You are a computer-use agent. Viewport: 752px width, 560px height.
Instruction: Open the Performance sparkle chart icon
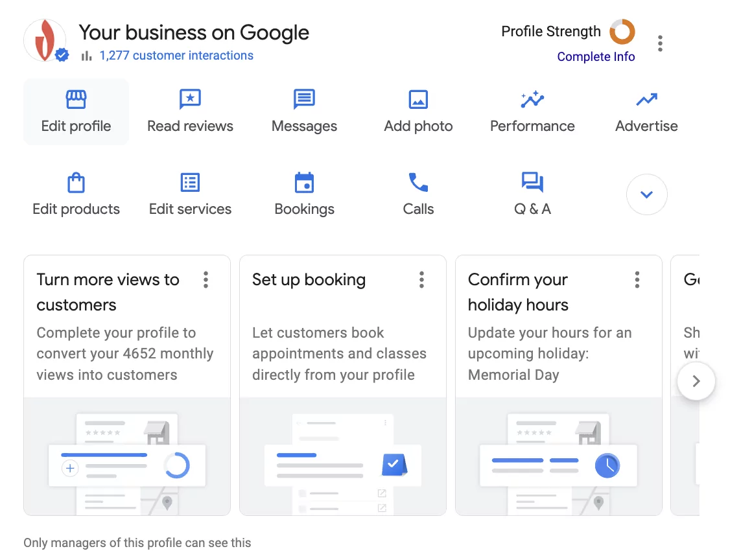click(x=532, y=99)
